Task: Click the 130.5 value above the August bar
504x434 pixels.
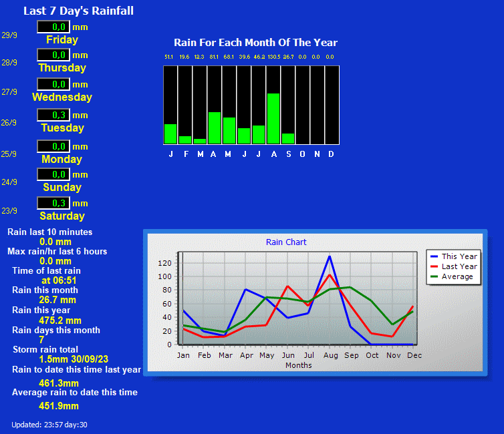Action: [274, 57]
